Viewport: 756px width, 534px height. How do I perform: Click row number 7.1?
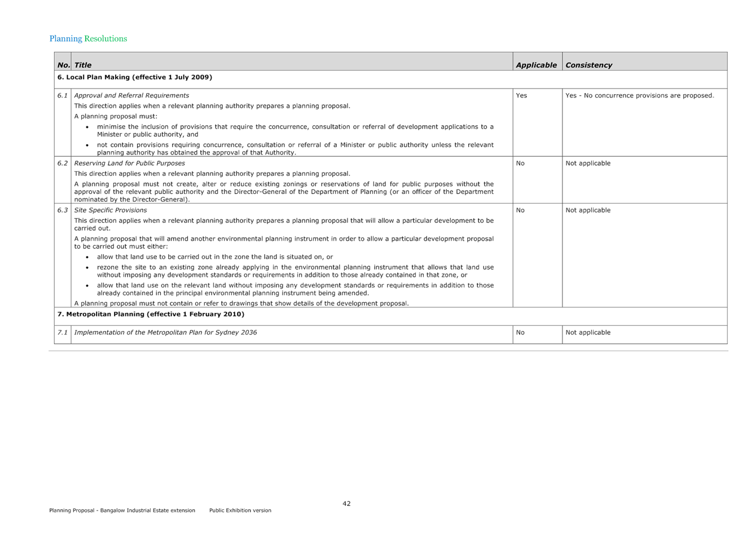pyautogui.click(x=63, y=332)
